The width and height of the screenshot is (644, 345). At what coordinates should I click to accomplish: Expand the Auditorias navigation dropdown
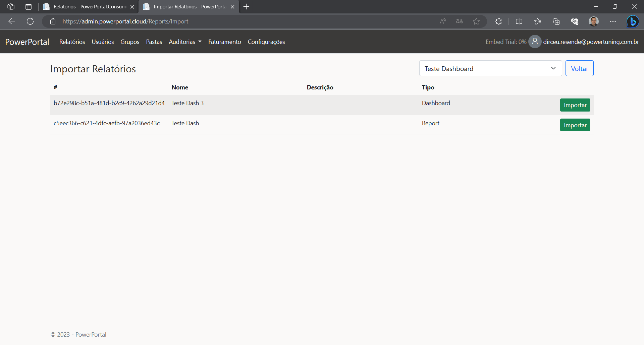pos(185,42)
